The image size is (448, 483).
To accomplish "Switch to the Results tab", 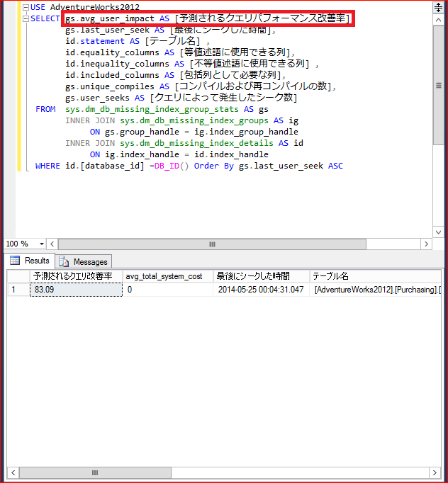I will coord(30,261).
